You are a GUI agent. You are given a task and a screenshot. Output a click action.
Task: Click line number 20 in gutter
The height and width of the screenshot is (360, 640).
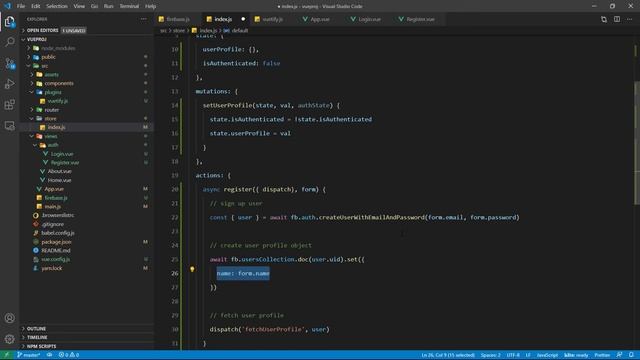click(x=175, y=189)
